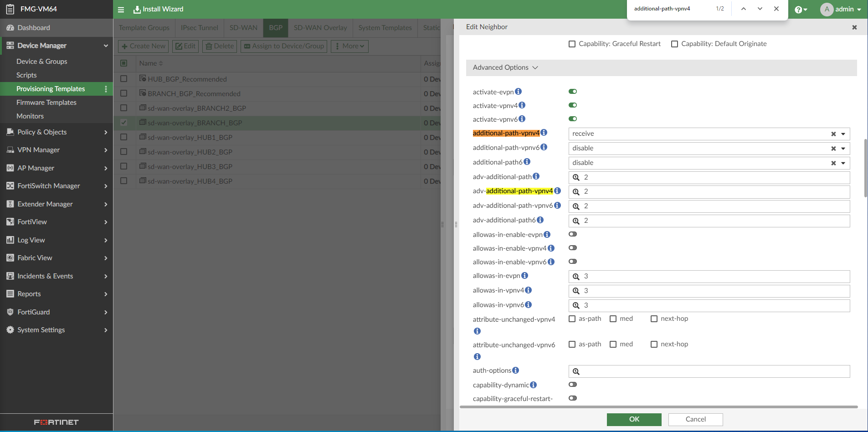
Task: Click the Create New button
Action: (143, 46)
